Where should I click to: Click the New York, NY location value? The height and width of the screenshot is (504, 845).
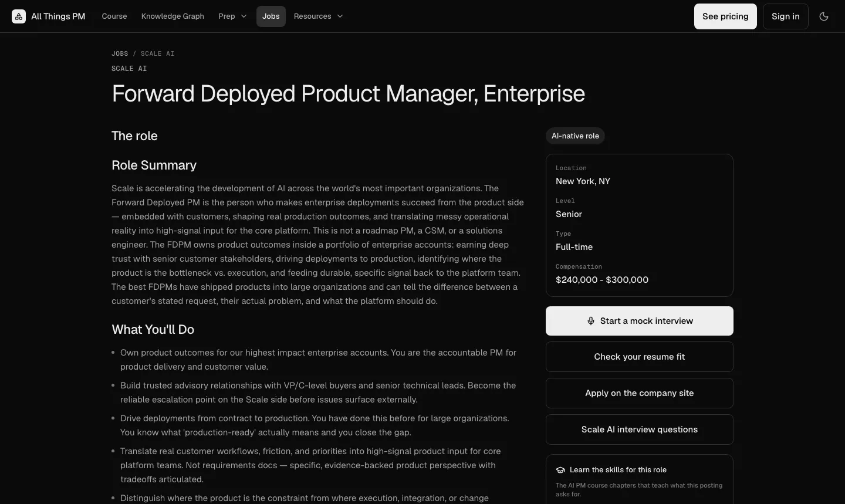pos(583,181)
